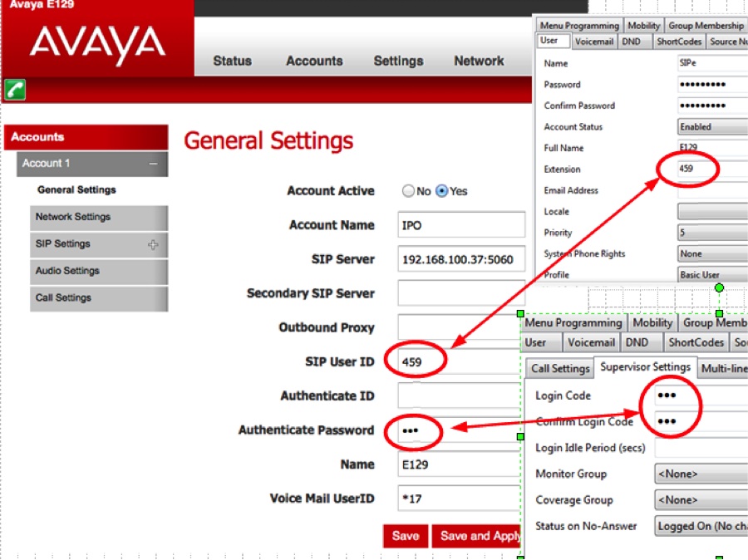The height and width of the screenshot is (560, 748).
Task: Open the Network menu
Action: click(479, 61)
